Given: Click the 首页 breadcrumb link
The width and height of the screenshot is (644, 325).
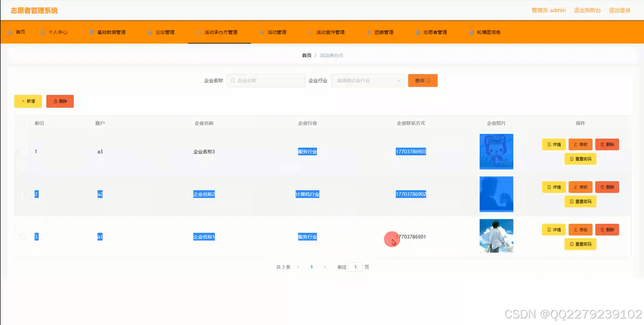Looking at the screenshot, I should click(x=307, y=55).
